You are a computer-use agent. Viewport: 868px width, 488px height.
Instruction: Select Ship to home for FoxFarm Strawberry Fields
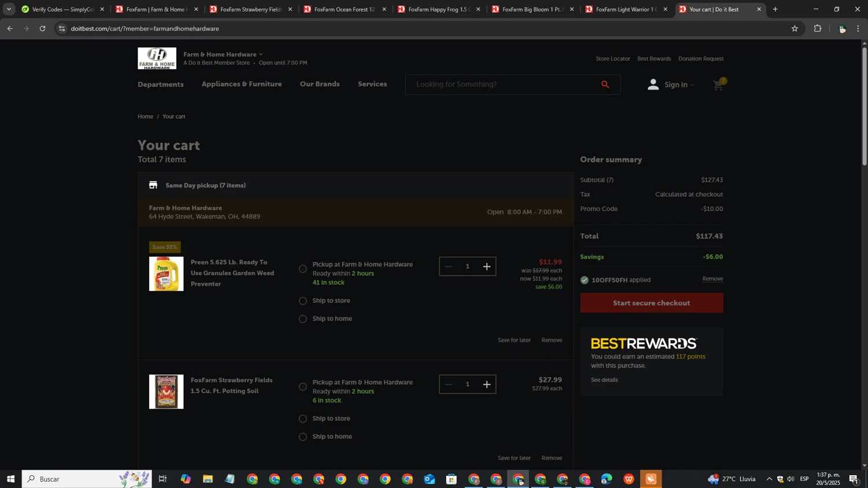click(x=303, y=437)
